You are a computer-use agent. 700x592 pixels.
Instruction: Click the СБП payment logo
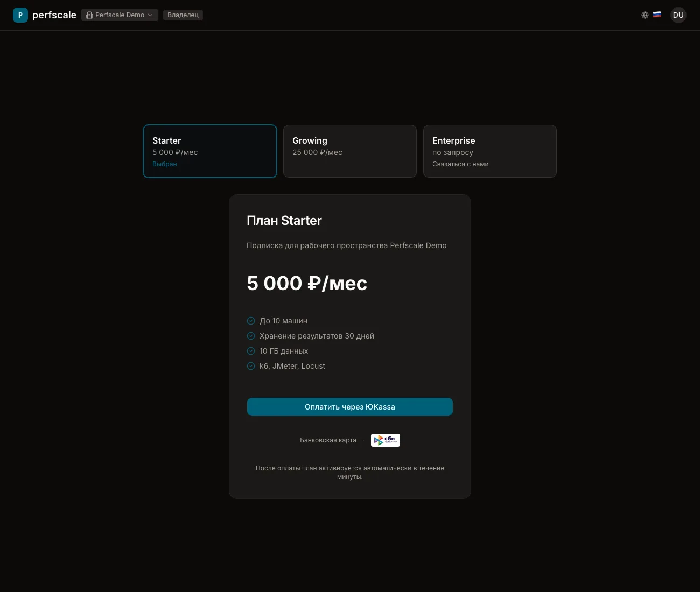pyautogui.click(x=386, y=440)
